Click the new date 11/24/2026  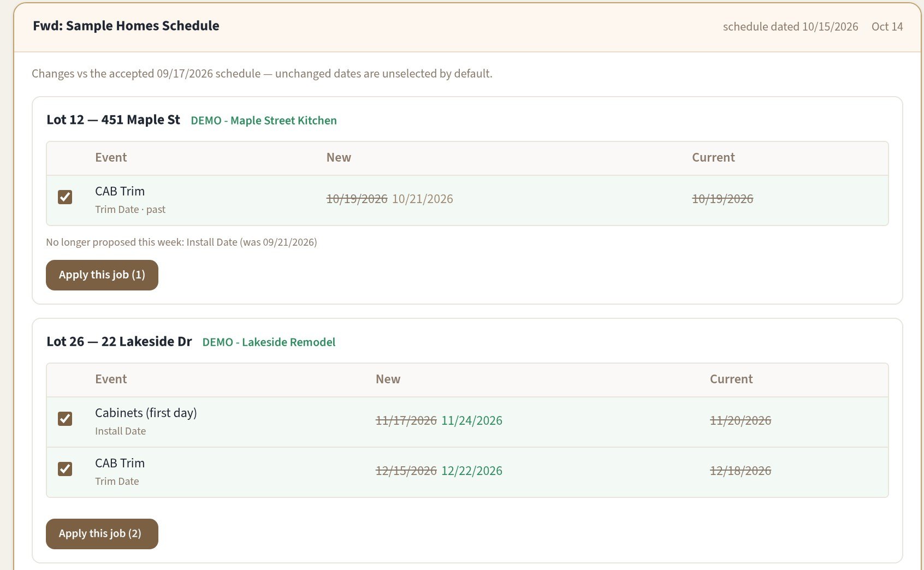point(472,420)
